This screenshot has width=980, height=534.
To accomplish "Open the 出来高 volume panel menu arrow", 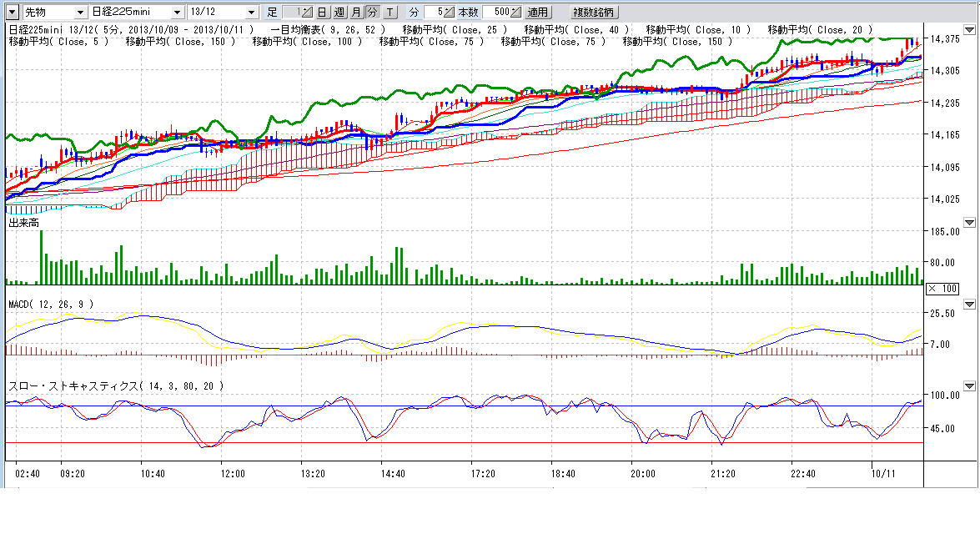I will click(x=969, y=223).
